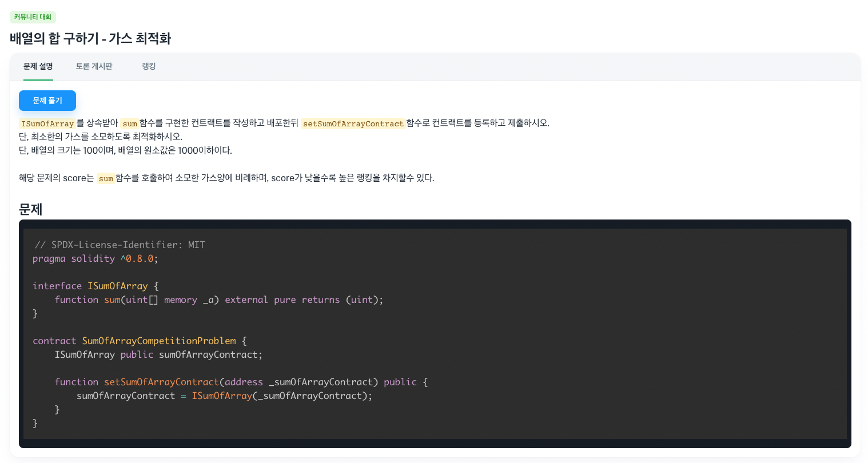Click the function sum signature line in code
This screenshot has height=463, width=868.
pyautogui.click(x=219, y=300)
